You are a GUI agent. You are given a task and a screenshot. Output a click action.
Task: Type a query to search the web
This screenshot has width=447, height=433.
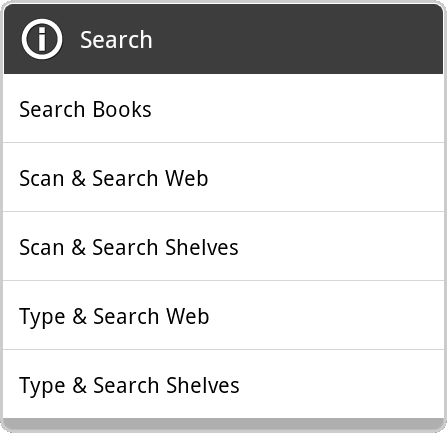(223, 315)
